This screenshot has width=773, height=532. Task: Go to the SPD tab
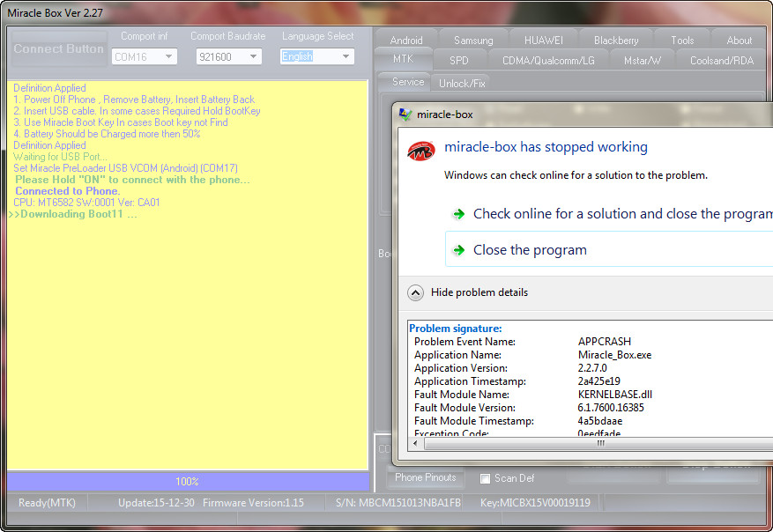tap(458, 60)
